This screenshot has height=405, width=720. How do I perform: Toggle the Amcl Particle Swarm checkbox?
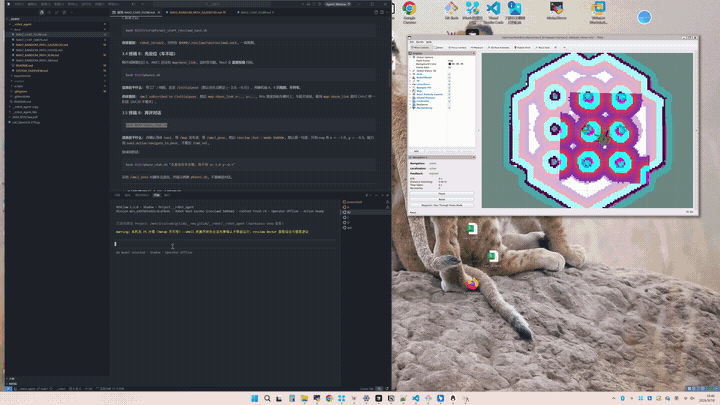pos(450,95)
